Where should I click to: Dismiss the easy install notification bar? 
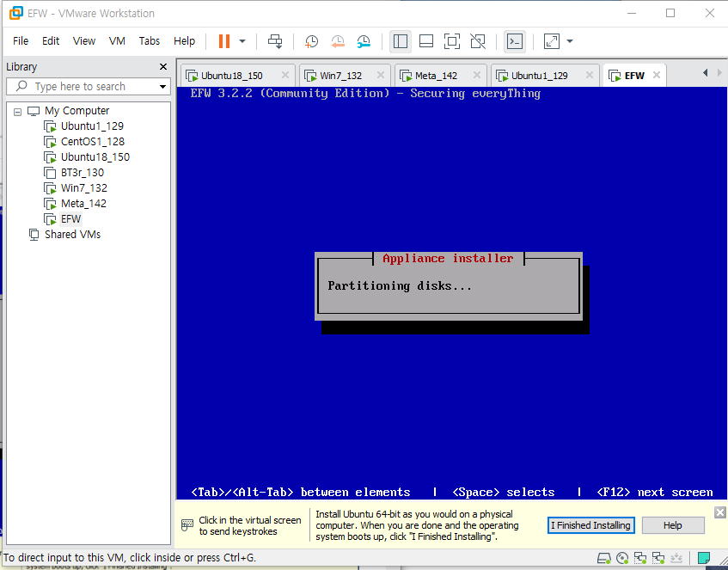[x=720, y=512]
